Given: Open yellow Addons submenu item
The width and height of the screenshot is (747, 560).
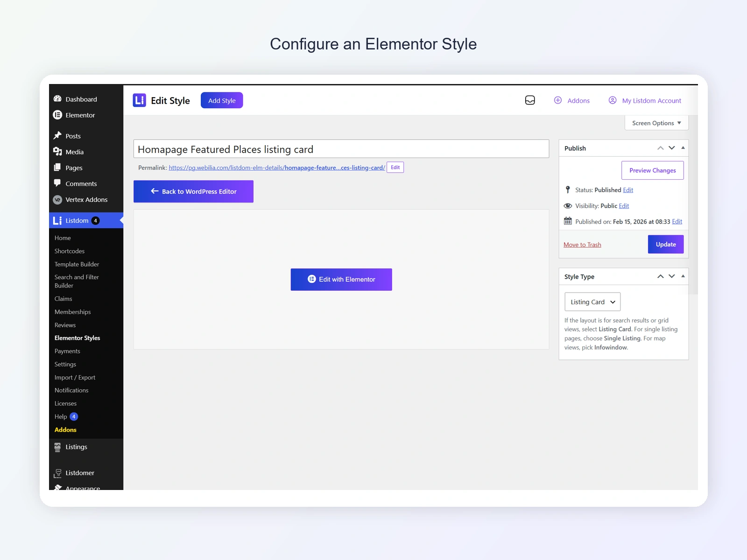Looking at the screenshot, I should point(65,430).
